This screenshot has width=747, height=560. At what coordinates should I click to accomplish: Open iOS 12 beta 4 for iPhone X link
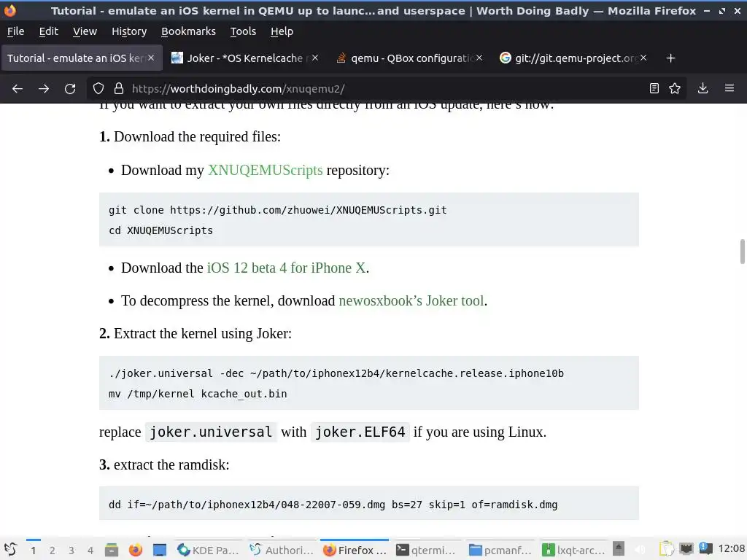coord(286,268)
